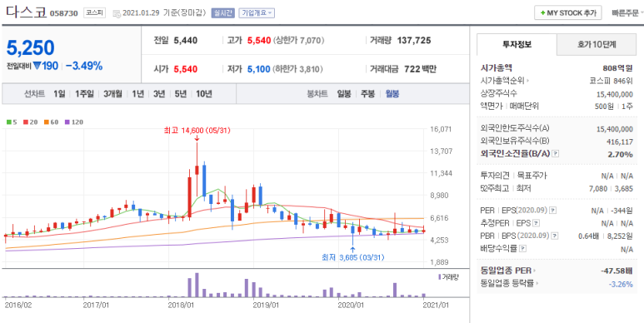644x323 pixels.
Task: Toggle the 실시간 real-time badge
Action: coord(222,13)
